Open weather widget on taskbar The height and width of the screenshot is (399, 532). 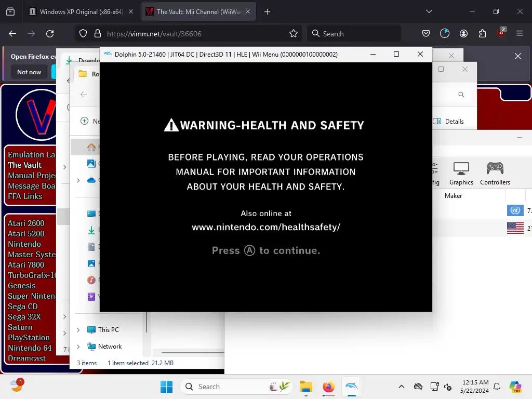[16, 385]
